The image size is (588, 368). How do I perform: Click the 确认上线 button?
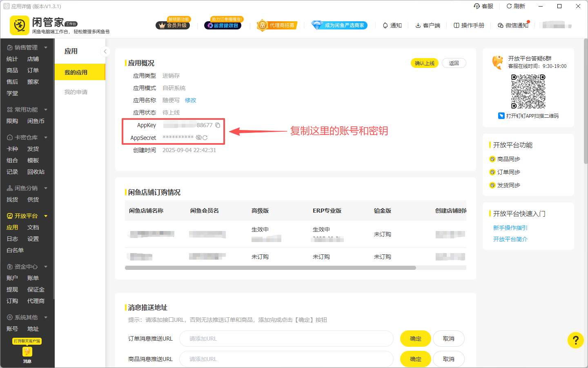pyautogui.click(x=424, y=63)
